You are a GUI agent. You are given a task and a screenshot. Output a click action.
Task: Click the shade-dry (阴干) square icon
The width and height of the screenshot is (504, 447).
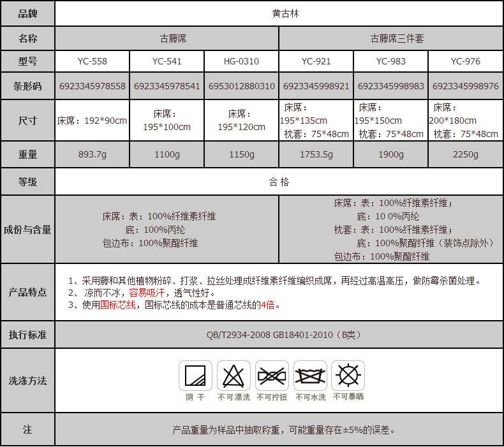pyautogui.click(x=195, y=376)
